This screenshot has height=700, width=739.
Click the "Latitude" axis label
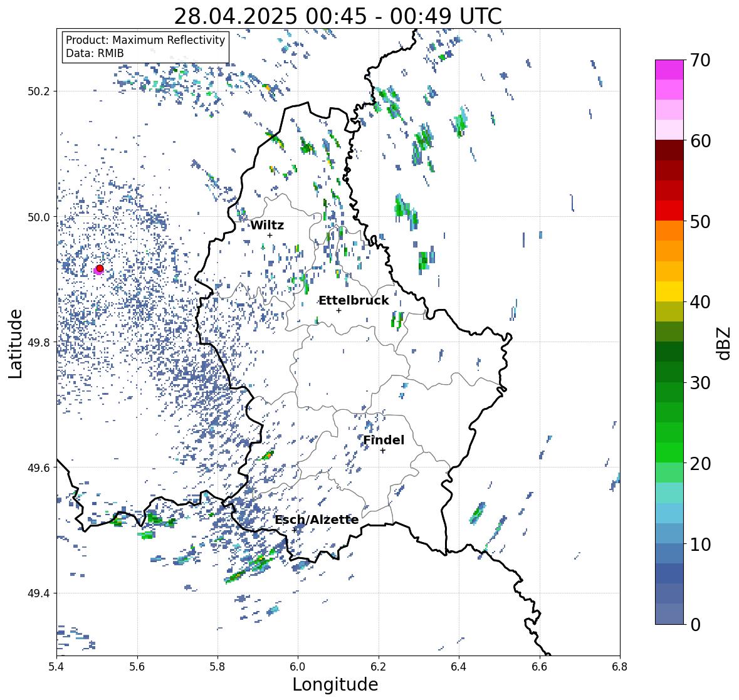pos(15,343)
